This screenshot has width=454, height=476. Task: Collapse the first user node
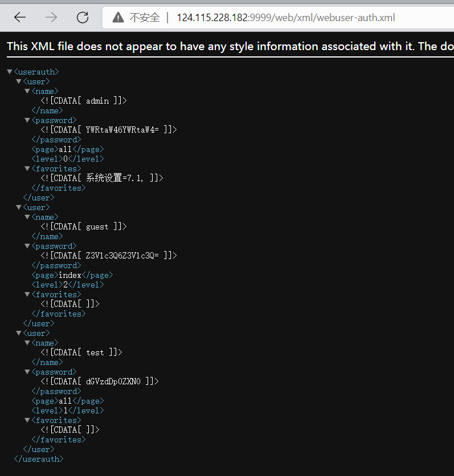pos(19,81)
